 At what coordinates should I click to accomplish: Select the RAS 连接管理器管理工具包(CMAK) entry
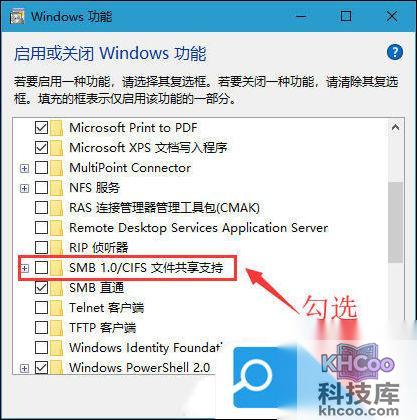164,208
